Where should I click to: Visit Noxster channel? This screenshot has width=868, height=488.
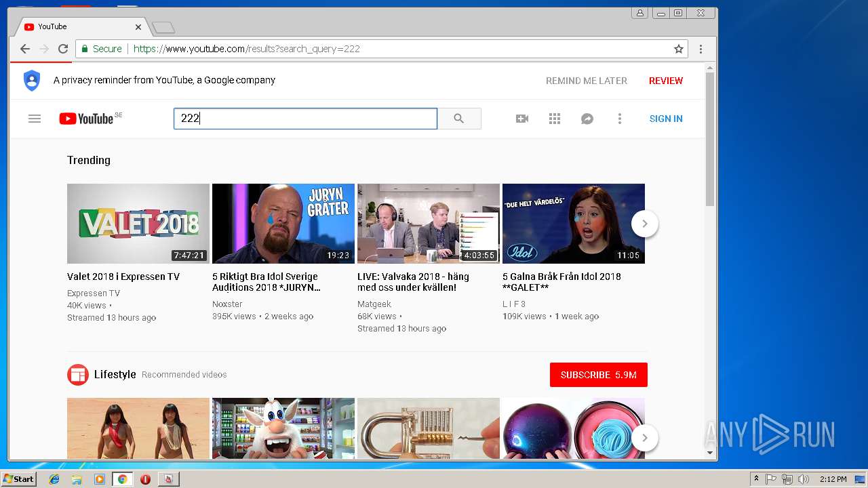point(227,304)
